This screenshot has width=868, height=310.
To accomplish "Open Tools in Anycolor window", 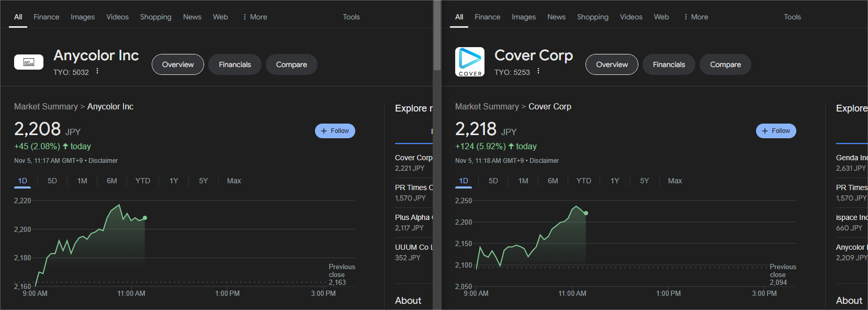I will click(351, 17).
